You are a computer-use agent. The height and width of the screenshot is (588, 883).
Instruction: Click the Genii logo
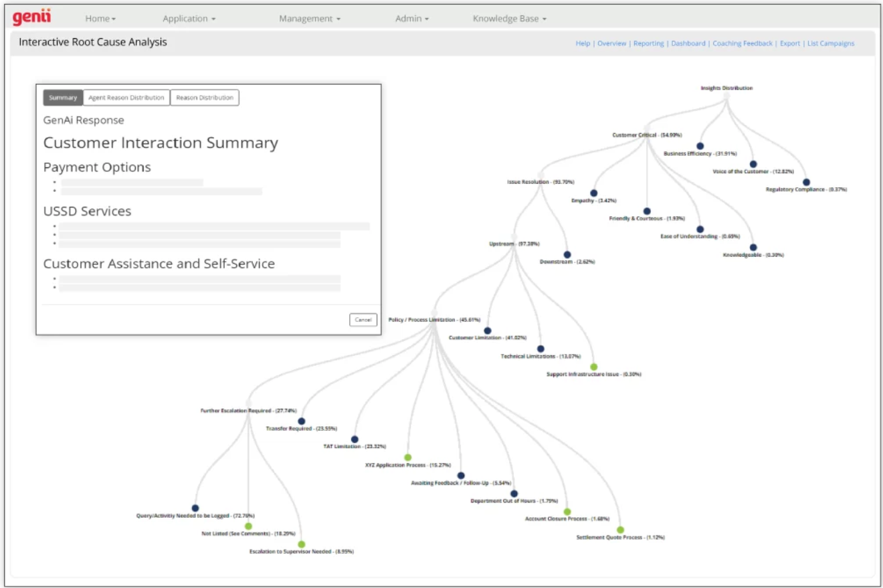point(31,18)
